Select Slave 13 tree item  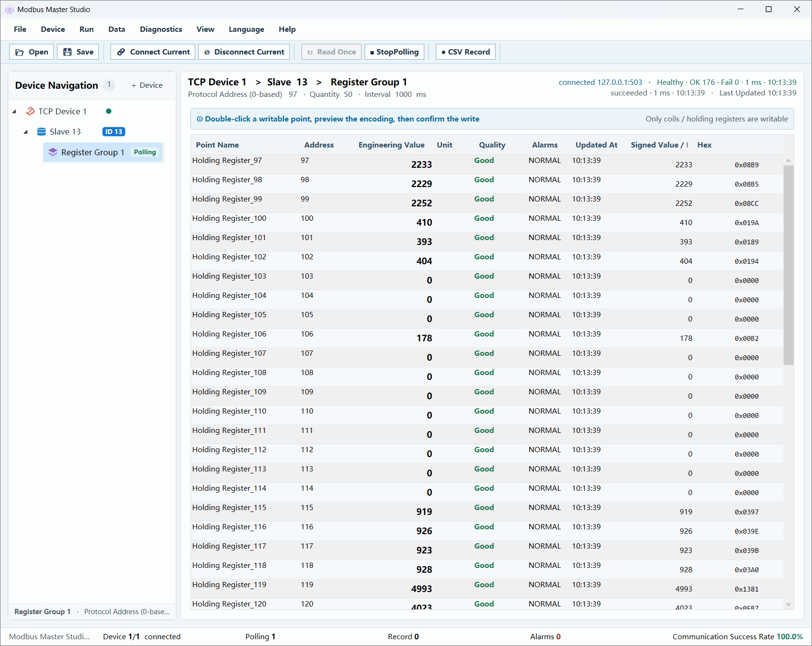pyautogui.click(x=65, y=132)
